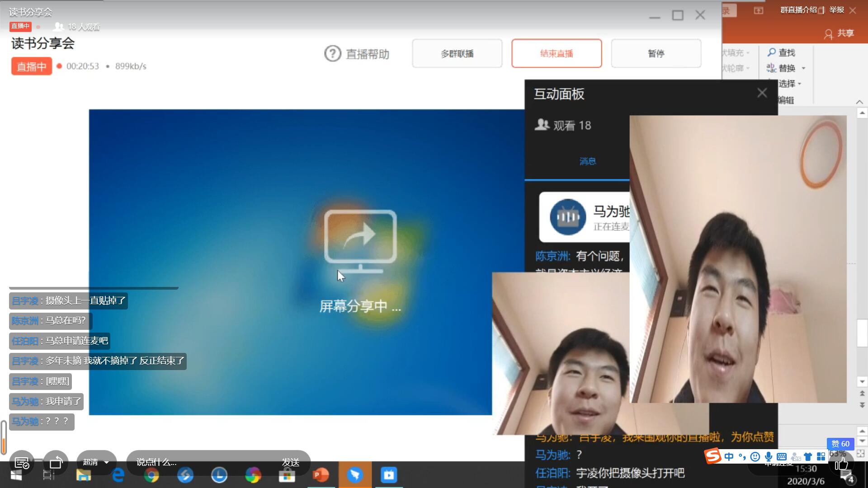Click the 直播帮助 question mark icon
Image resolution: width=868 pixels, height=488 pixels.
tap(333, 54)
